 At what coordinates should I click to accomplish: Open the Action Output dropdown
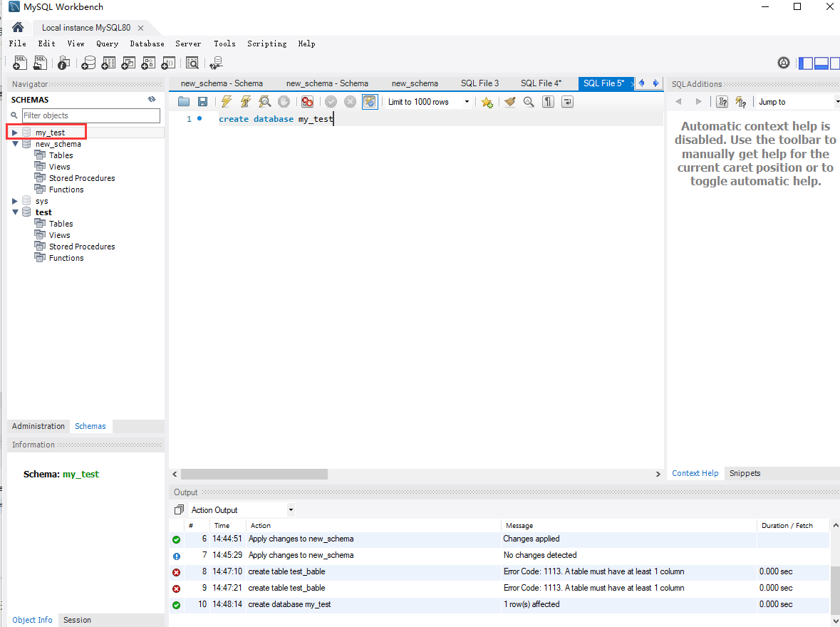(x=291, y=510)
